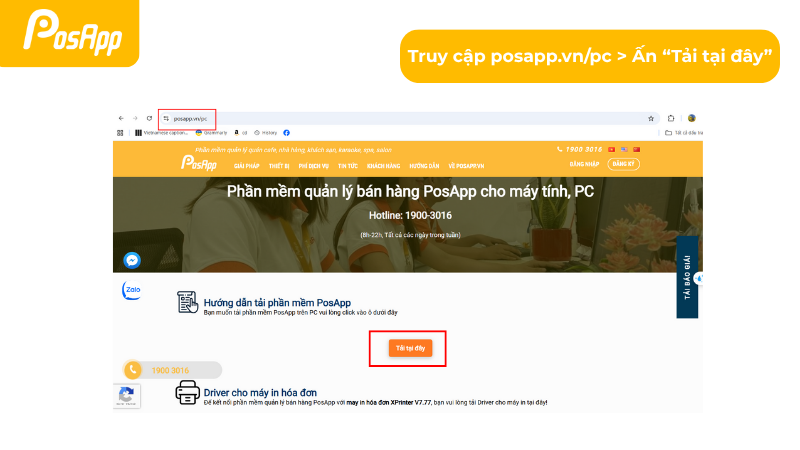Open the PHÍ DỊCH VỤ menu item
The width and height of the screenshot is (800, 450).
313,166
